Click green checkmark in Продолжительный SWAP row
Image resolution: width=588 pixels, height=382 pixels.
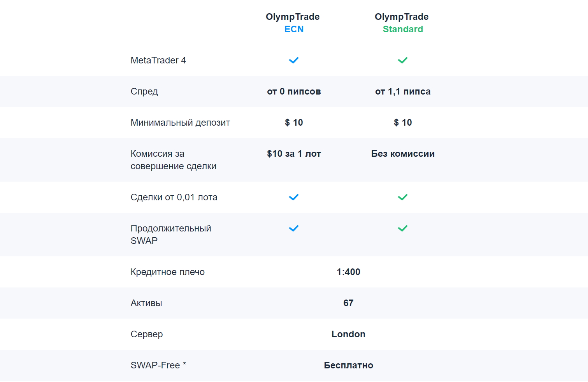[403, 228]
